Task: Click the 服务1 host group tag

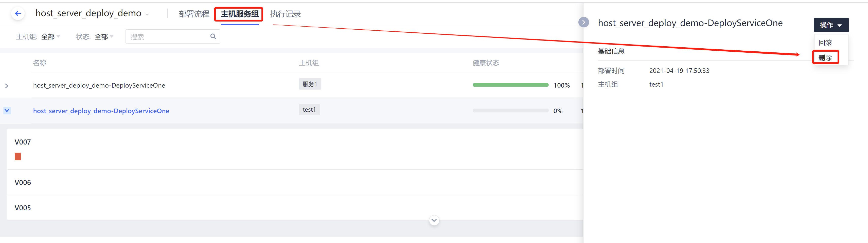Action: [310, 84]
